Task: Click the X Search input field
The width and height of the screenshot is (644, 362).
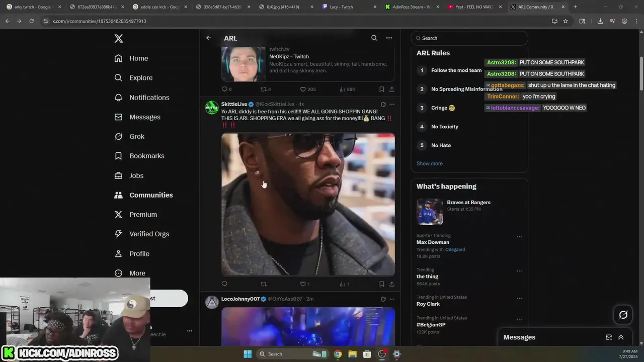Action: [469, 38]
